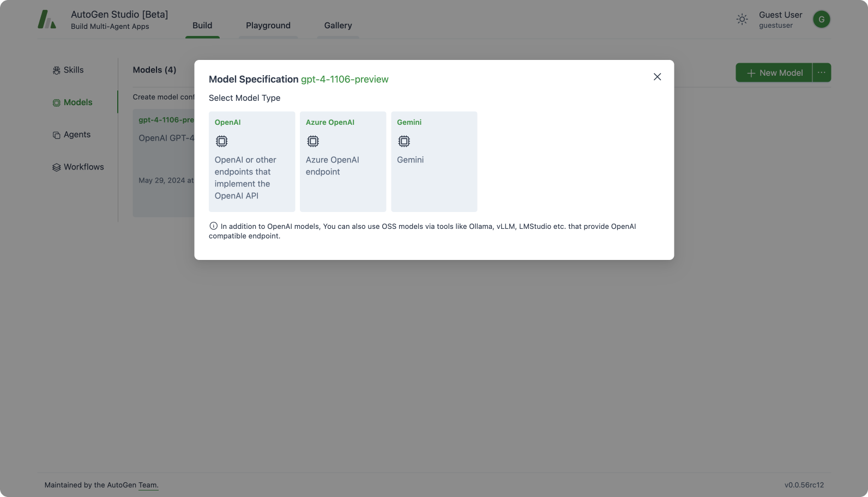Click the info icon beside OSS models note

[x=213, y=226]
